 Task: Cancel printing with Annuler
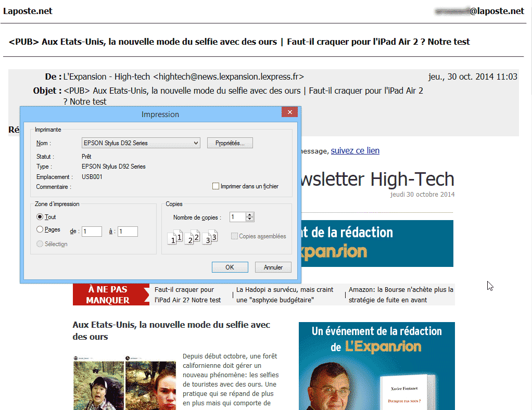click(273, 267)
